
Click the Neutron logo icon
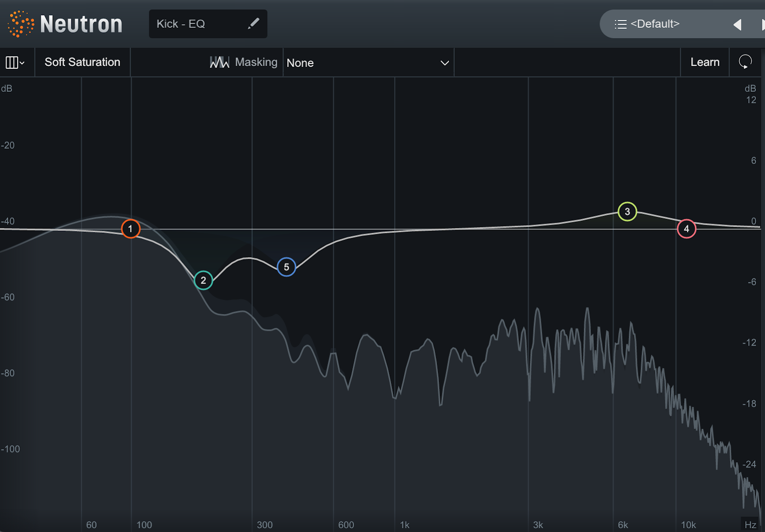tap(21, 24)
